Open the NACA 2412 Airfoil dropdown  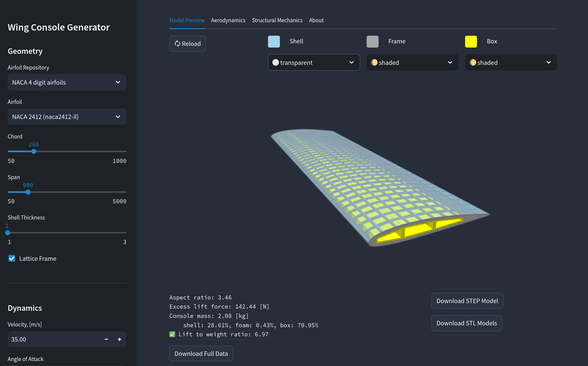click(x=67, y=117)
